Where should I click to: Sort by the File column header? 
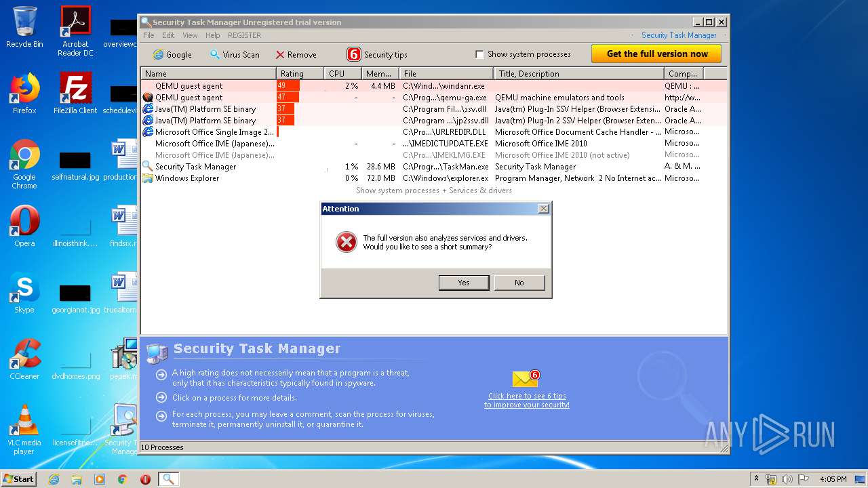(x=446, y=73)
